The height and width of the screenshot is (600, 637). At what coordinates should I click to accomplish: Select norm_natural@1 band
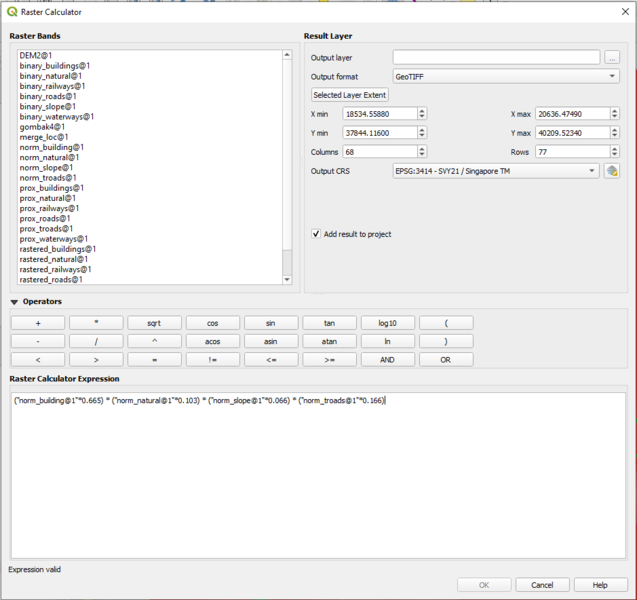point(49,157)
